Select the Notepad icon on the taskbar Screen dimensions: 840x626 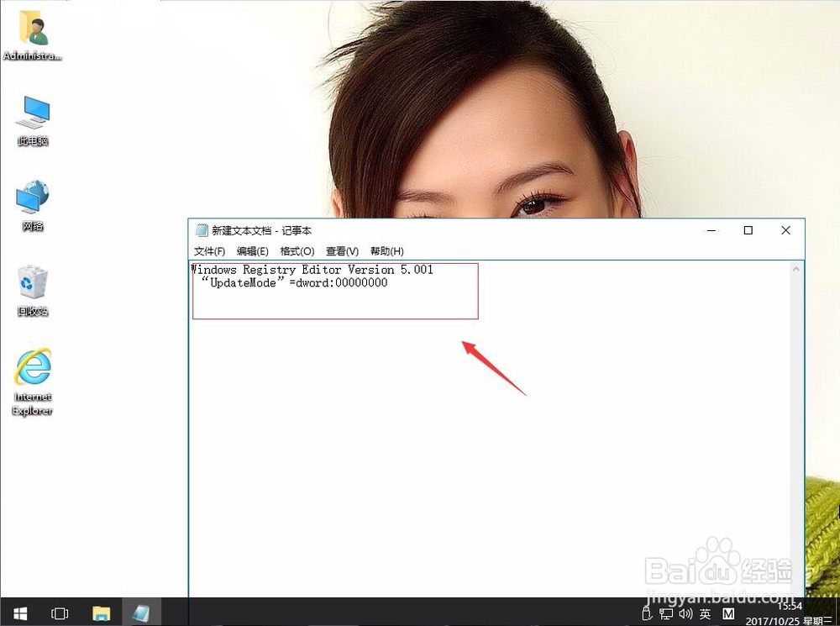tap(140, 613)
